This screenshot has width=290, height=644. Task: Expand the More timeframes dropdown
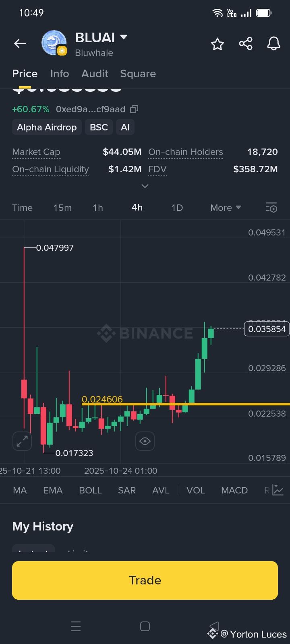(226, 208)
